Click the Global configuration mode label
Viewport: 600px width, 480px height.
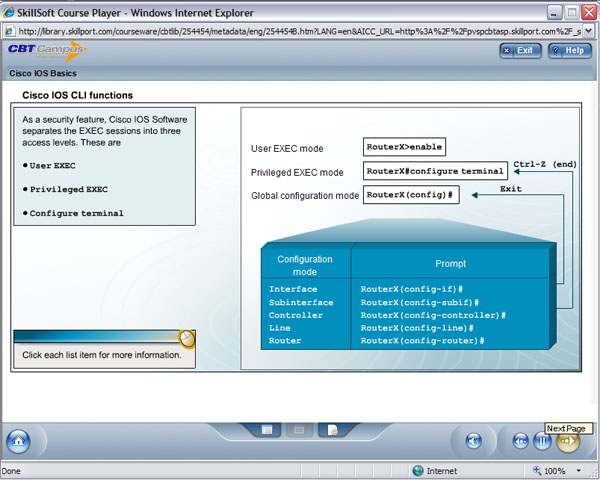(305, 196)
